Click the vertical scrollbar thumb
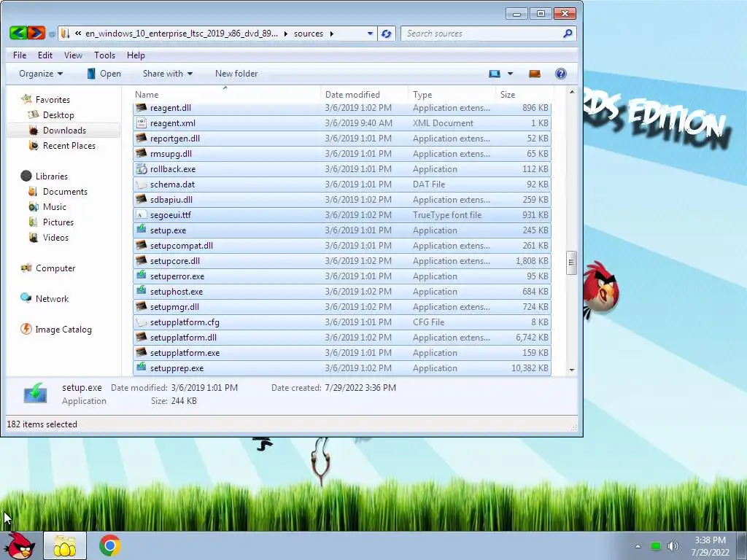The width and height of the screenshot is (747, 560). 571,262
